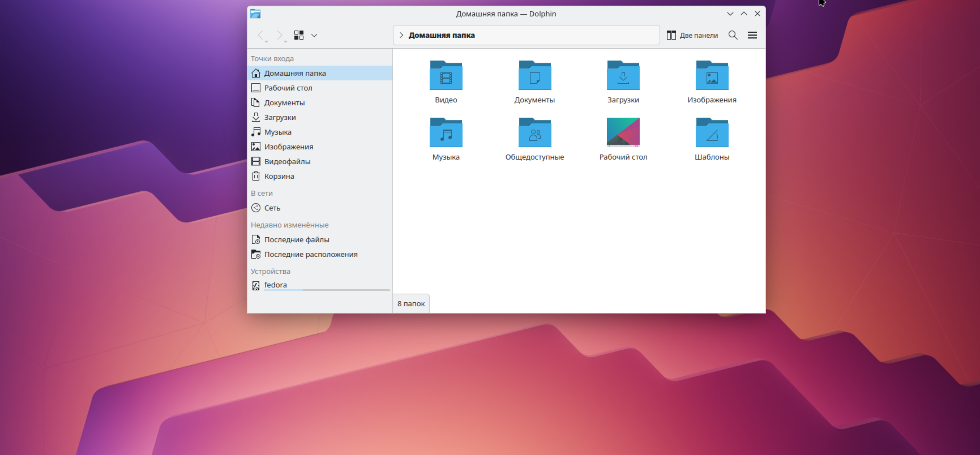Select the Загрузки folder icon in the file view
The width and height of the screenshot is (980, 455).
pos(623,75)
